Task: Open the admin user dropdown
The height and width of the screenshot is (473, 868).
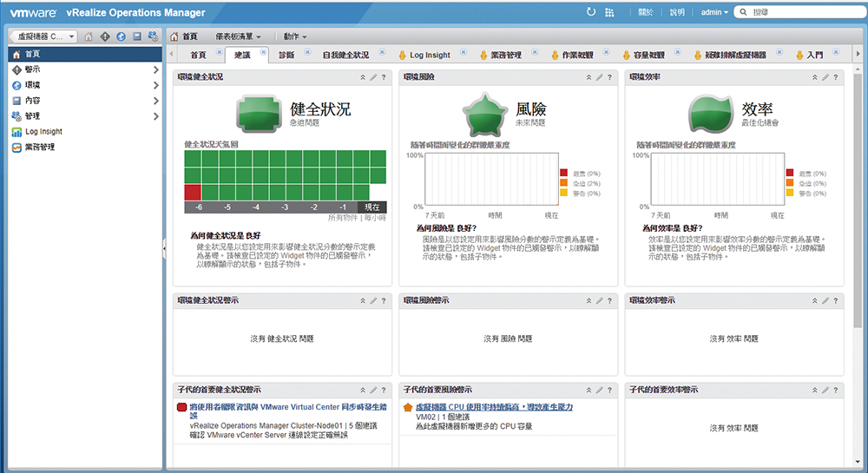Action: (x=714, y=12)
